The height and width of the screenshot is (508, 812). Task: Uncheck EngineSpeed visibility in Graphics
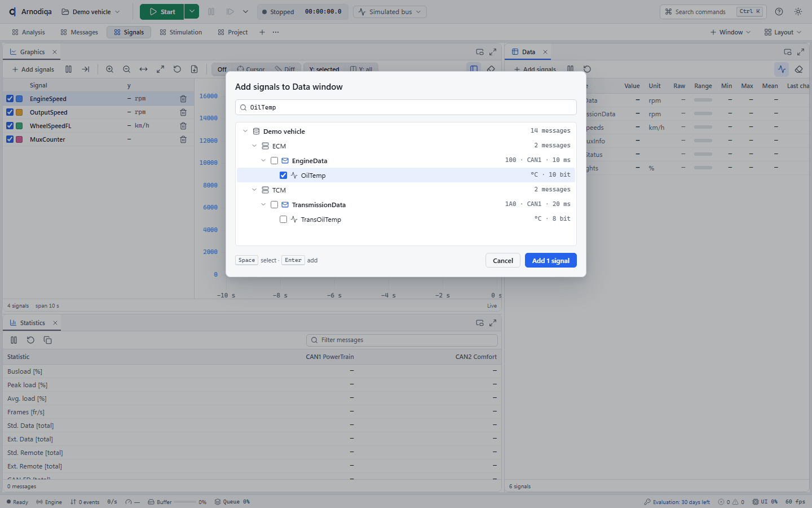click(x=10, y=99)
